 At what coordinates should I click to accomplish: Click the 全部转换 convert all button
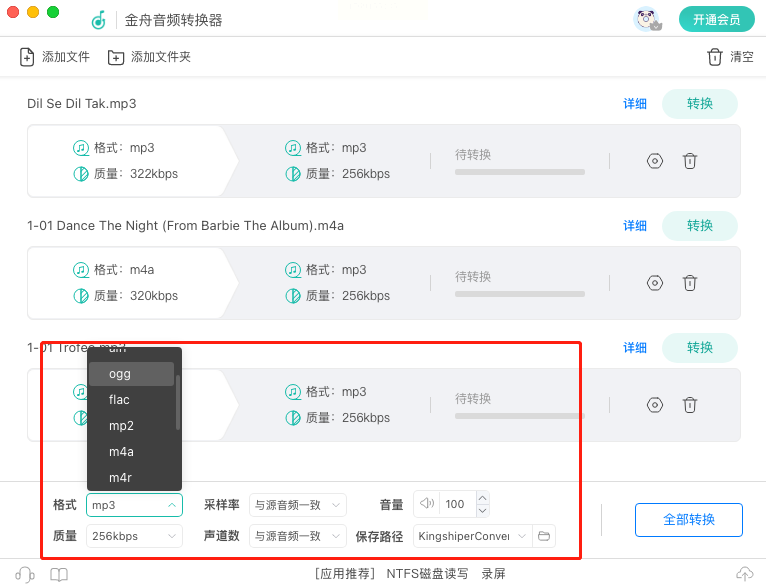tap(688, 520)
